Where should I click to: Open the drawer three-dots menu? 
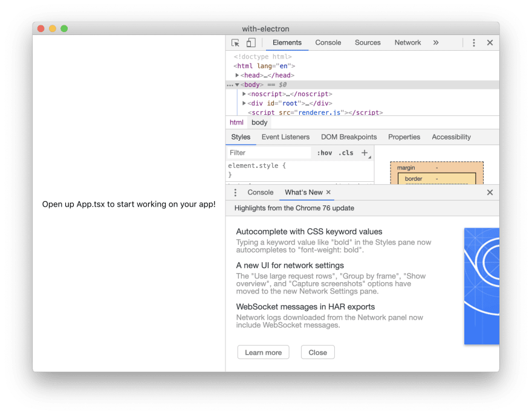[x=235, y=193]
